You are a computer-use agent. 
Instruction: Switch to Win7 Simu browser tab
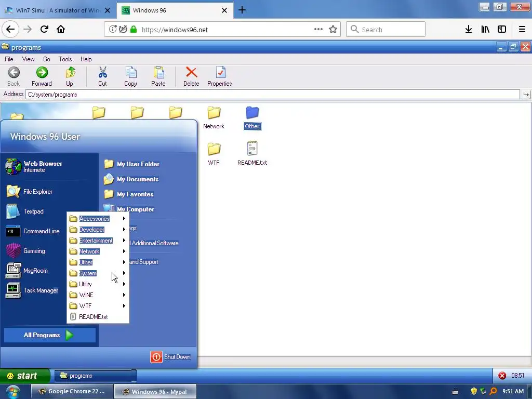[x=58, y=10]
